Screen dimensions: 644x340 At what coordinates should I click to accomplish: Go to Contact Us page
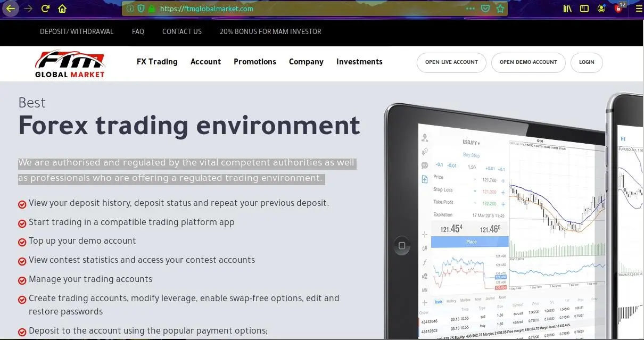click(x=182, y=31)
